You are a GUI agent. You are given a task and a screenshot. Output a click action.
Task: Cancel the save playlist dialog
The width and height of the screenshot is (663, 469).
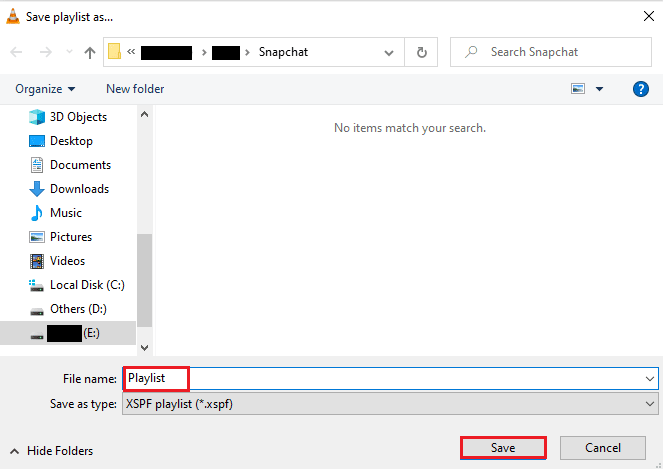pos(603,448)
